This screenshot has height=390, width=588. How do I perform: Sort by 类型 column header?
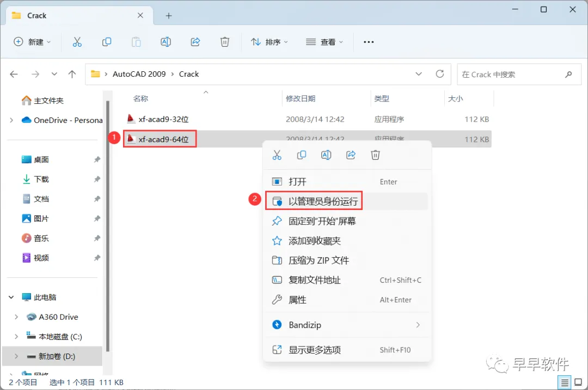(382, 98)
